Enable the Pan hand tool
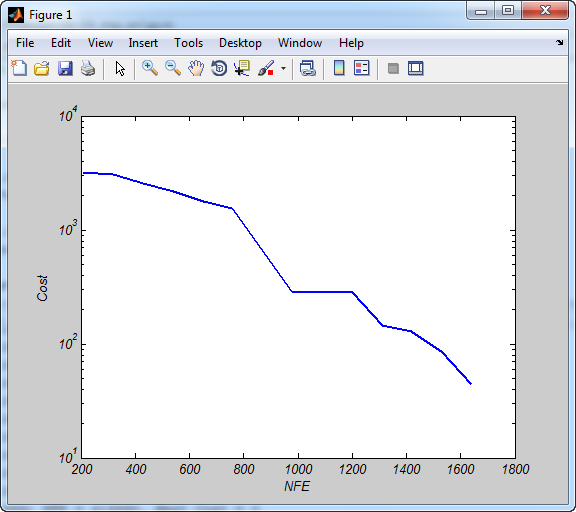The width and height of the screenshot is (576, 512). 196,68
